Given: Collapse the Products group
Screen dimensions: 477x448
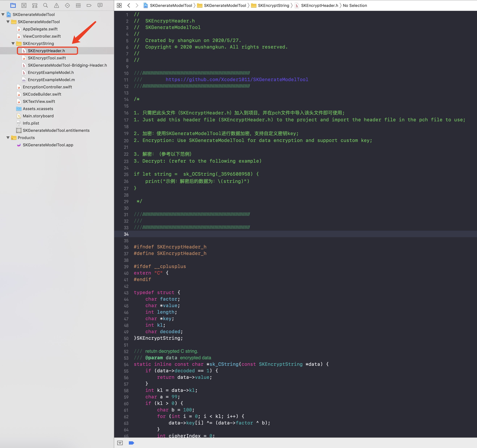Looking at the screenshot, I should click(8, 138).
